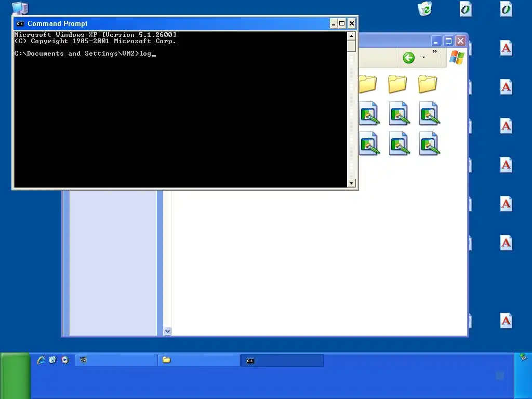
Task: Open the Command Prompt title bar system icon
Action: point(20,23)
